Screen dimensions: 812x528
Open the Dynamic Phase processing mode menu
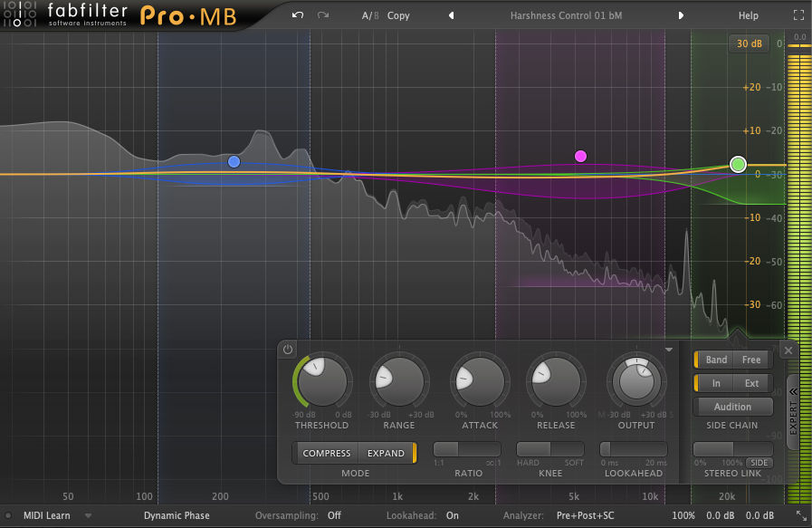click(x=177, y=515)
